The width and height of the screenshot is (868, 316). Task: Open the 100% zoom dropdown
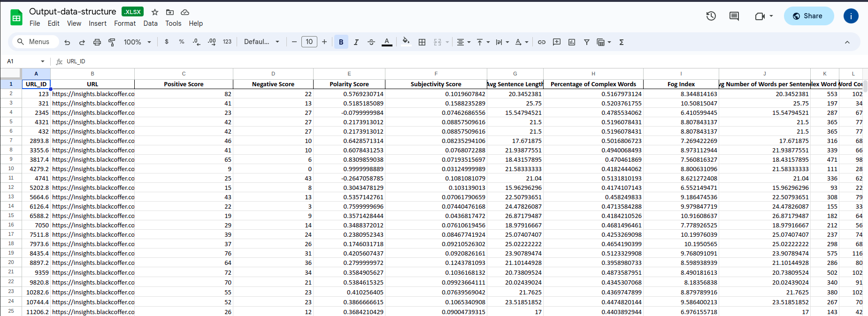(x=137, y=42)
